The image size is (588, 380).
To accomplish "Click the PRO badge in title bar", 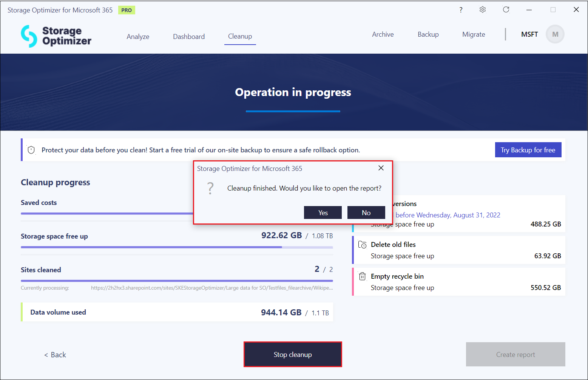I will pyautogui.click(x=127, y=10).
